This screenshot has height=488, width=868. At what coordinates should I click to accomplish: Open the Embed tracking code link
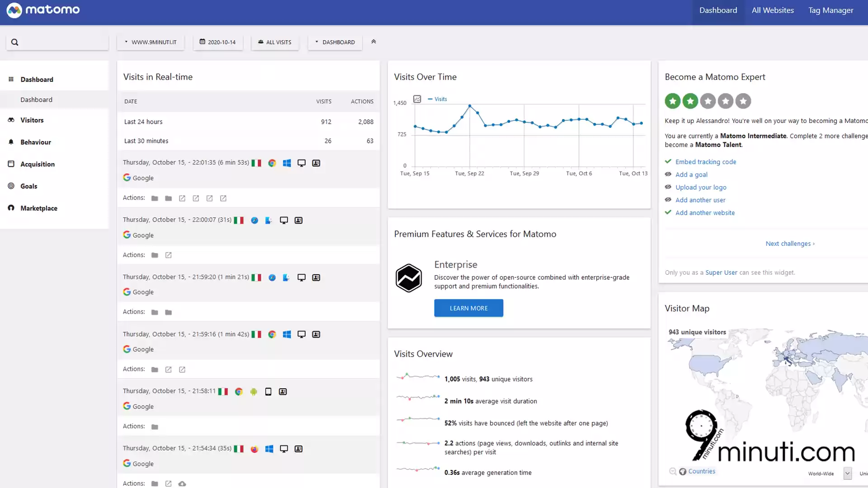705,162
